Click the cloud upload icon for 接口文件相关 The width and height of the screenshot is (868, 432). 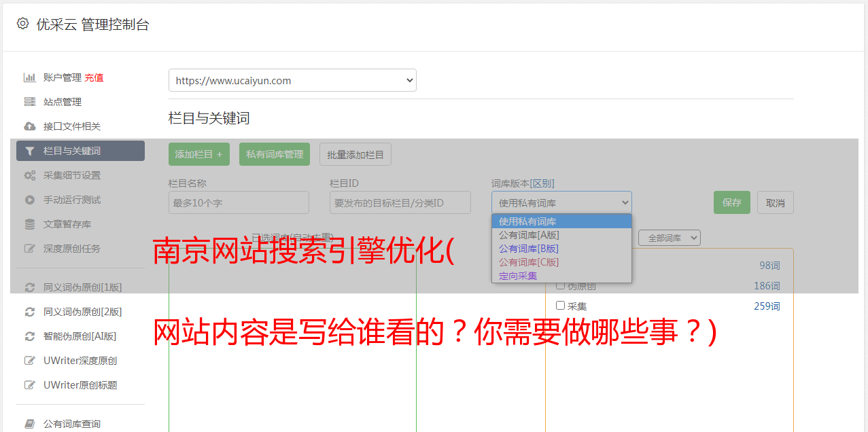[x=29, y=126]
